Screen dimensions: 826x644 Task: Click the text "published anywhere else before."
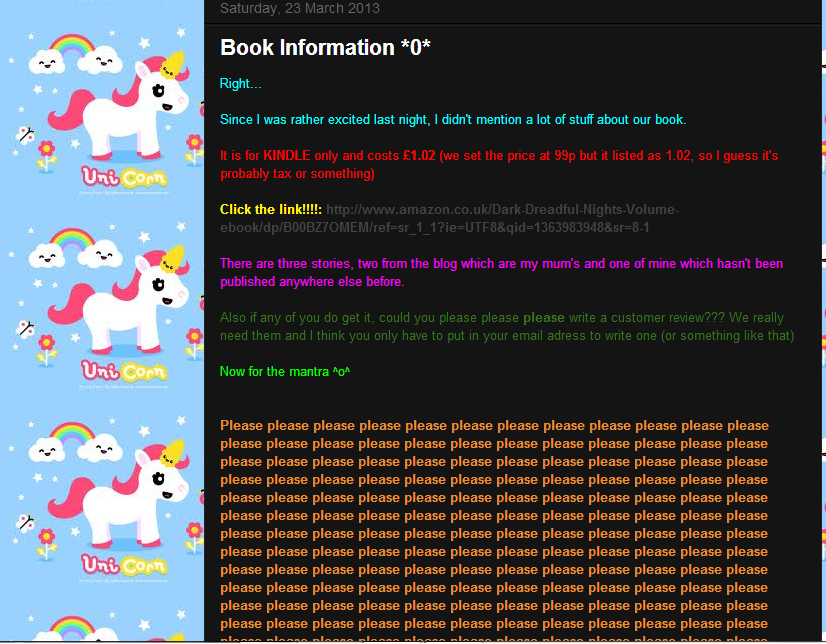(x=312, y=282)
